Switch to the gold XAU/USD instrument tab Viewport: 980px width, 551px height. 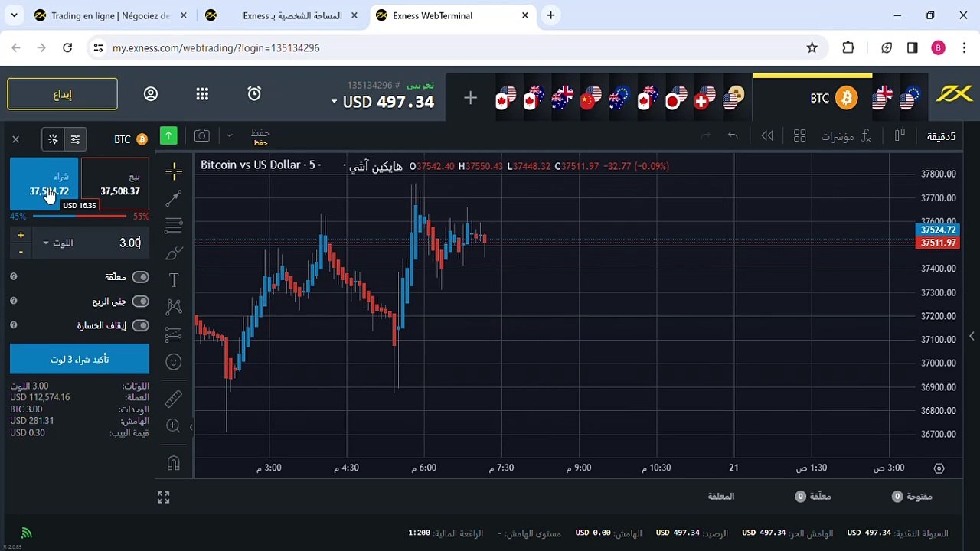[732, 98]
